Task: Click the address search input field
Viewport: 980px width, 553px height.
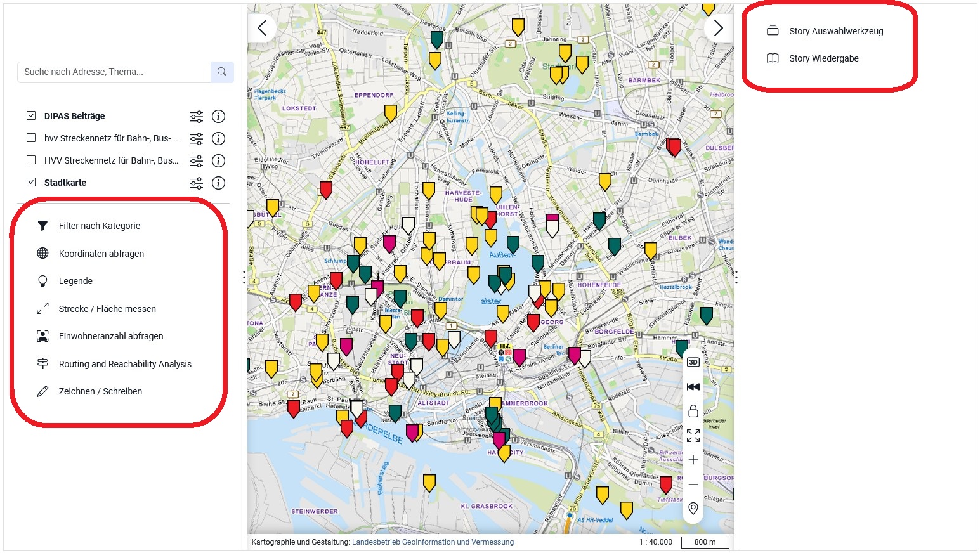Action: (114, 72)
